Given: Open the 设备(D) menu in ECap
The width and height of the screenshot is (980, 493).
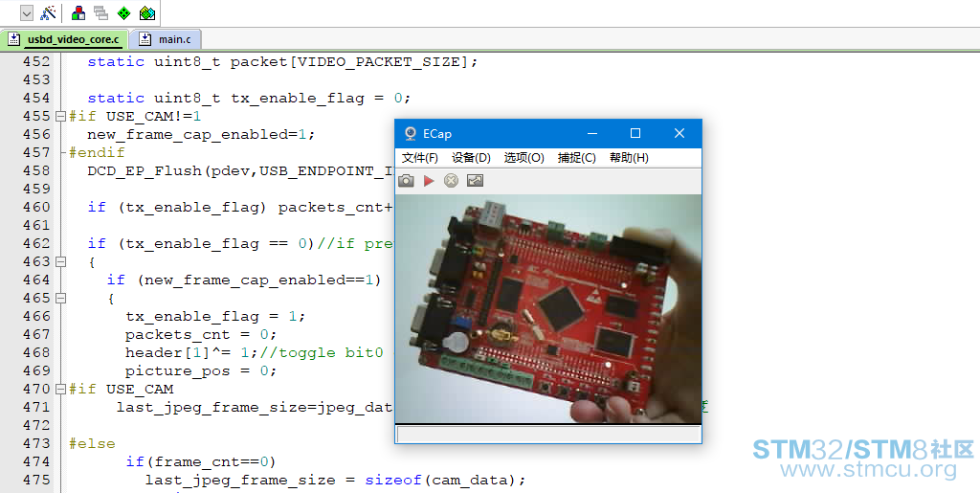Looking at the screenshot, I should tap(471, 158).
